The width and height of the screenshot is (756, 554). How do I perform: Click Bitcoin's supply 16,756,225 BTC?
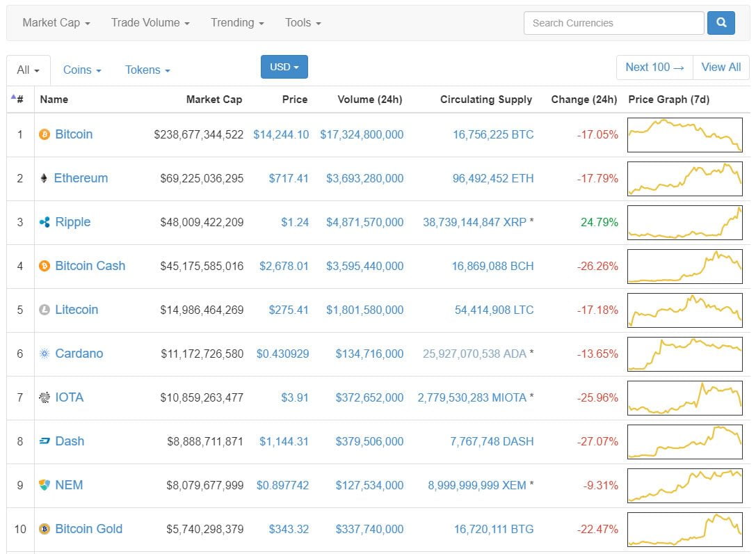click(493, 134)
